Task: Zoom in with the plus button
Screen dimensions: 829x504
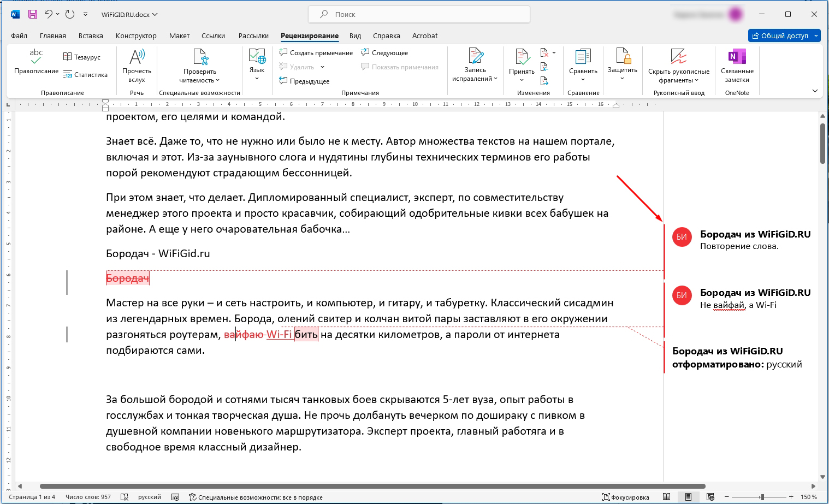Action: 791,497
